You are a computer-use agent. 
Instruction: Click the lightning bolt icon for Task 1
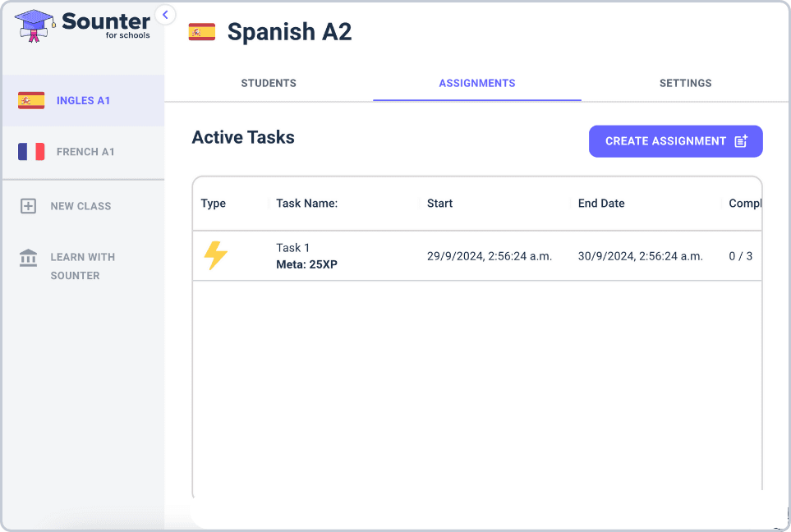click(x=215, y=256)
